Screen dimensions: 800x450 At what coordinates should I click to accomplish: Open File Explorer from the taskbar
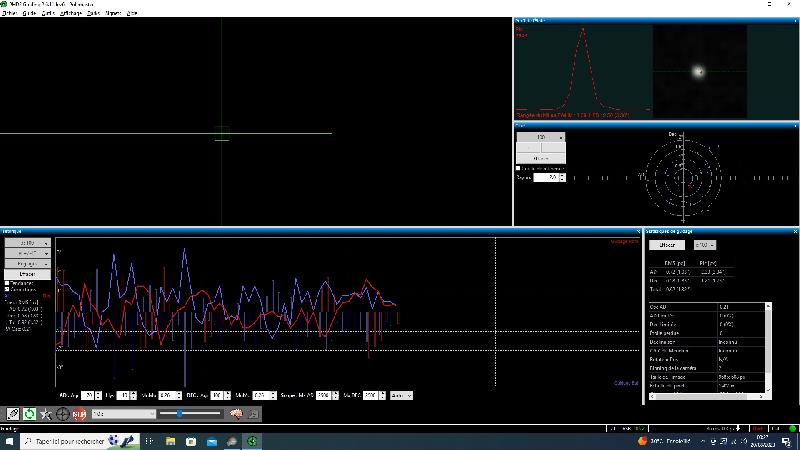pyautogui.click(x=170, y=441)
